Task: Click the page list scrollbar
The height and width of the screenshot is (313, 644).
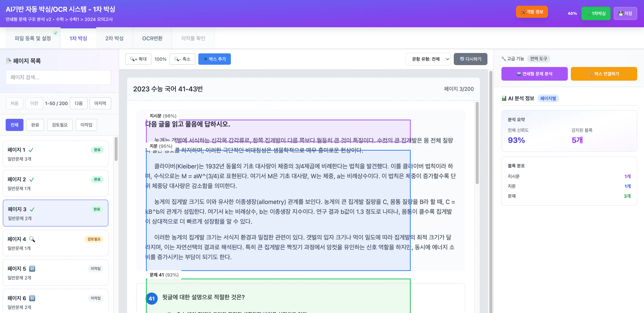Action: tap(116, 149)
